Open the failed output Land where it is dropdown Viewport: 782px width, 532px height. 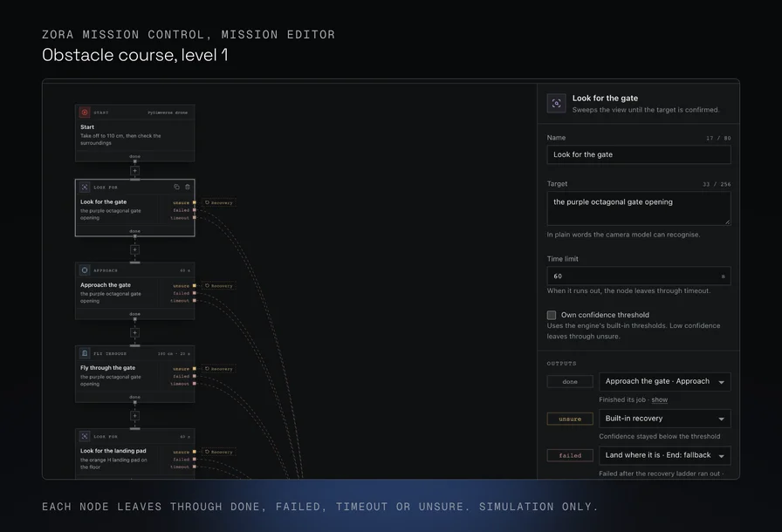click(x=665, y=455)
